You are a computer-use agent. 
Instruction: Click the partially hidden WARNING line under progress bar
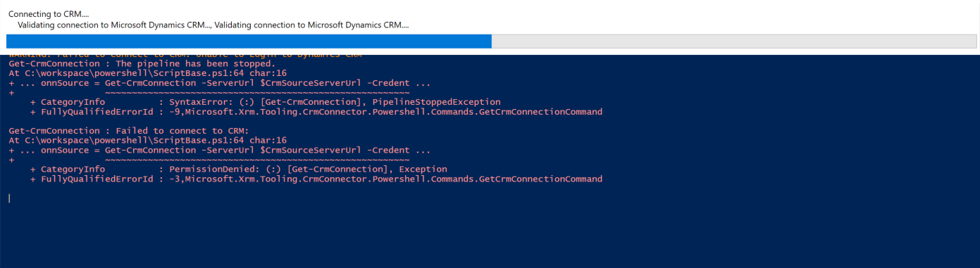click(x=185, y=55)
